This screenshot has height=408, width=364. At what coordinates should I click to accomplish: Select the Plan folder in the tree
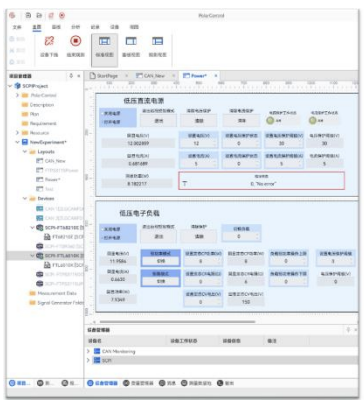coord(34,114)
